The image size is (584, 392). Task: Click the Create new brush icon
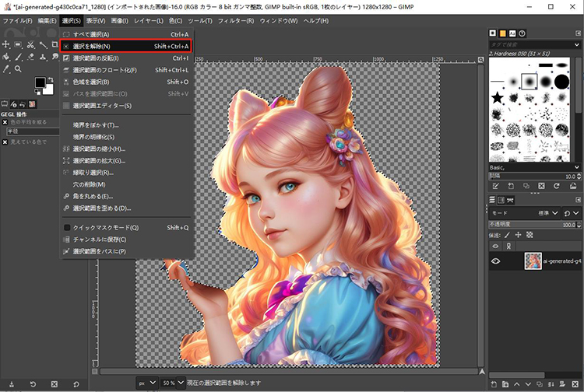coord(511,186)
